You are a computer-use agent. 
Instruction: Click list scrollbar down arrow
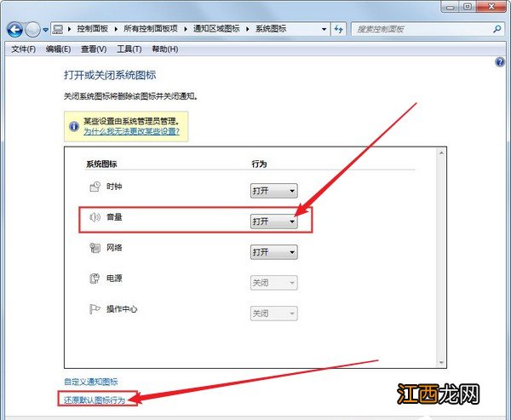point(441,363)
